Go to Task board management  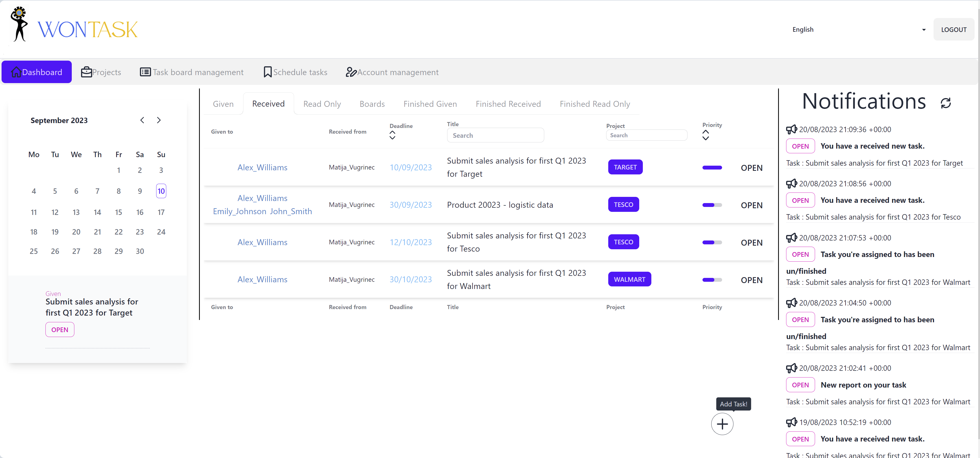[x=192, y=72]
